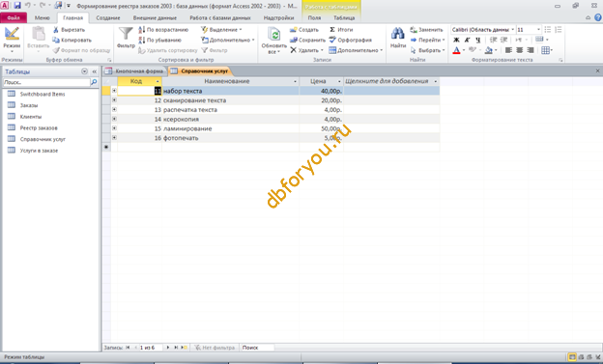The width and height of the screenshot is (603, 364).
Task: Toggle the selection Filter (Фильтр) button
Action: click(215, 50)
